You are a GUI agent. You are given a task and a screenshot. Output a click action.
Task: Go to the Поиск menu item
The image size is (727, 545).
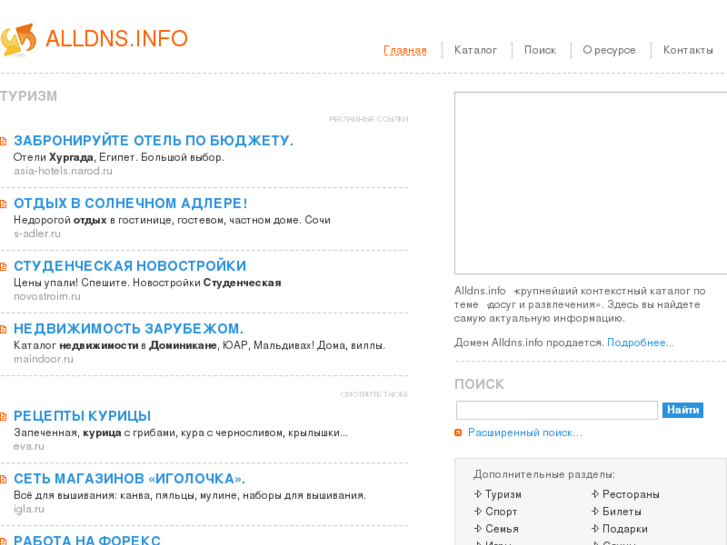[x=540, y=50]
